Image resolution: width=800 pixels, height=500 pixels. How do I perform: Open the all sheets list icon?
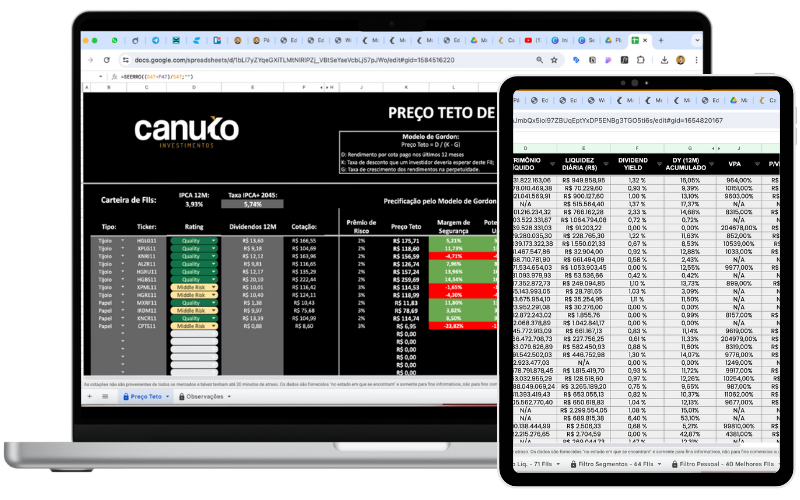click(x=105, y=396)
